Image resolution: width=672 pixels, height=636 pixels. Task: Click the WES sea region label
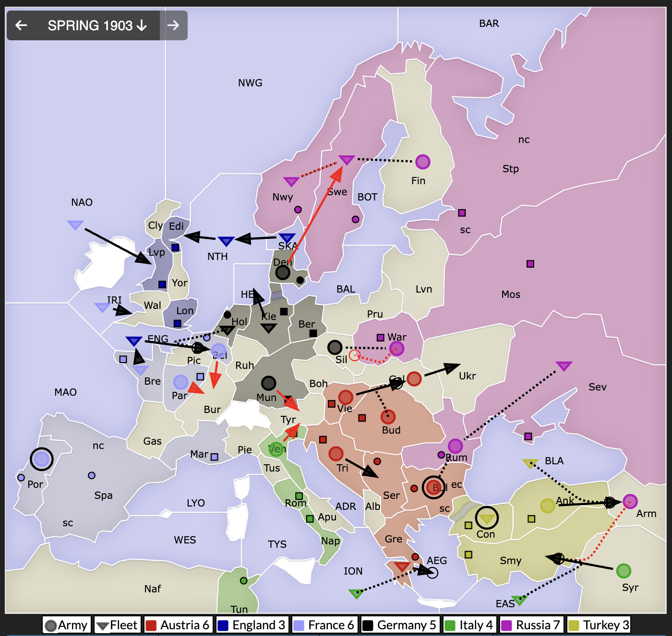[185, 540]
